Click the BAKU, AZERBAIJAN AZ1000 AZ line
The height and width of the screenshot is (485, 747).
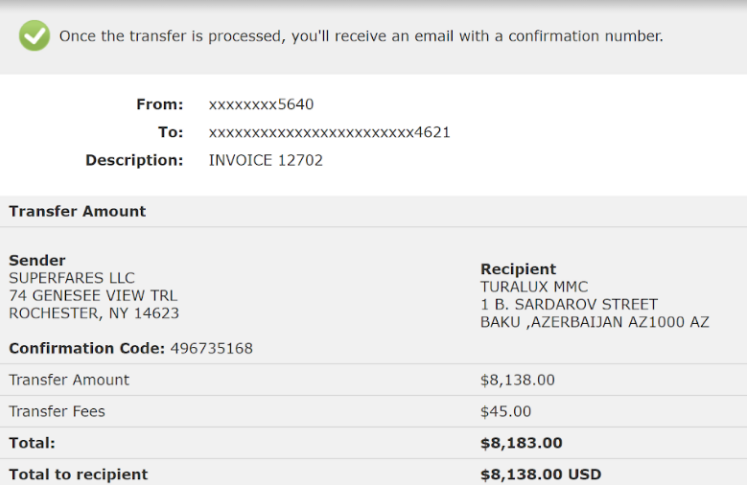coord(595,322)
